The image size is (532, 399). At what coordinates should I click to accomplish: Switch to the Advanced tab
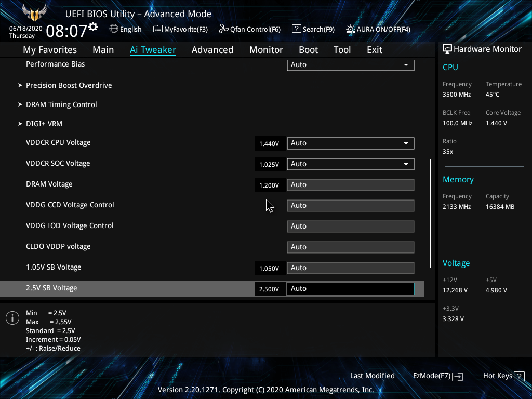212,49
